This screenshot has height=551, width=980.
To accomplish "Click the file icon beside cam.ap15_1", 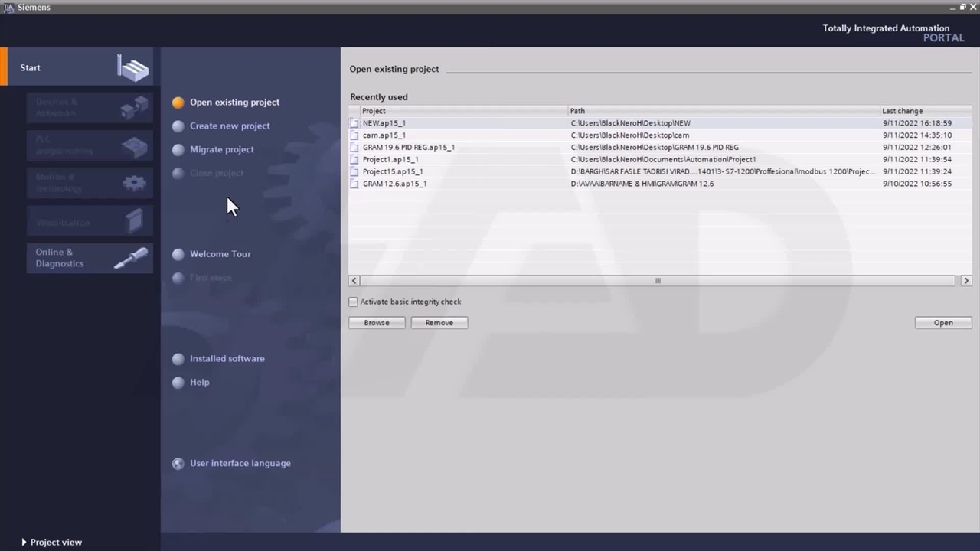I will 354,135.
